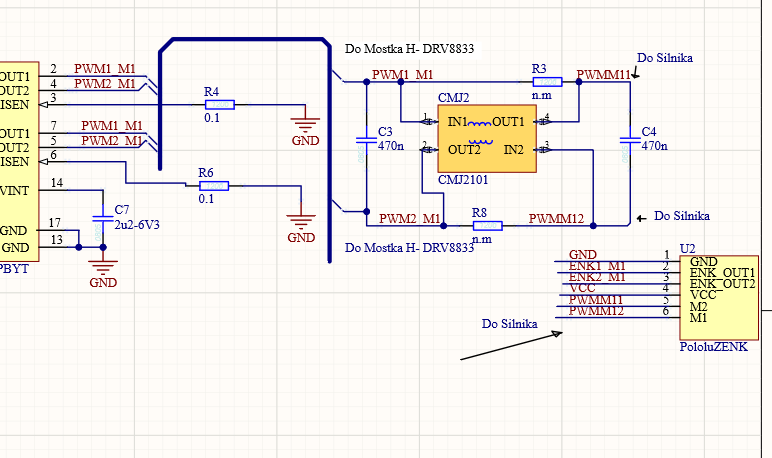Image resolution: width=772 pixels, height=458 pixels.
Task: Select the 'CMJ2101' component value text
Action: coord(463,178)
